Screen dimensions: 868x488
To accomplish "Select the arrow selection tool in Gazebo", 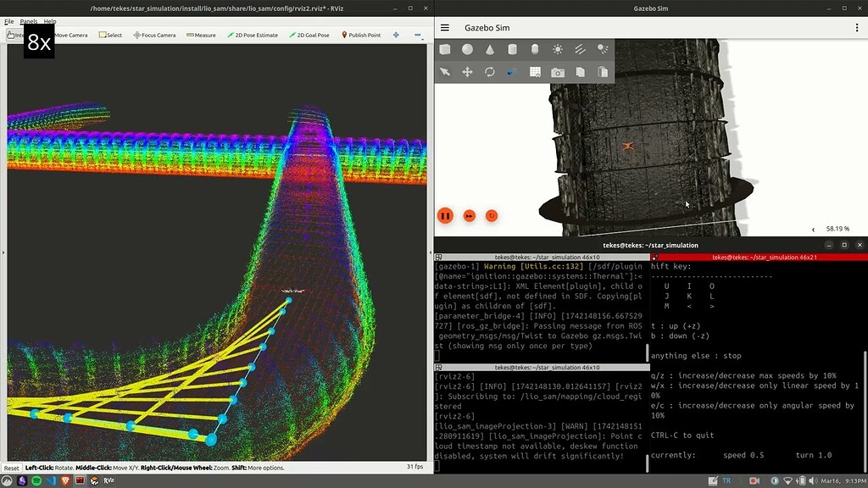I will (x=445, y=71).
